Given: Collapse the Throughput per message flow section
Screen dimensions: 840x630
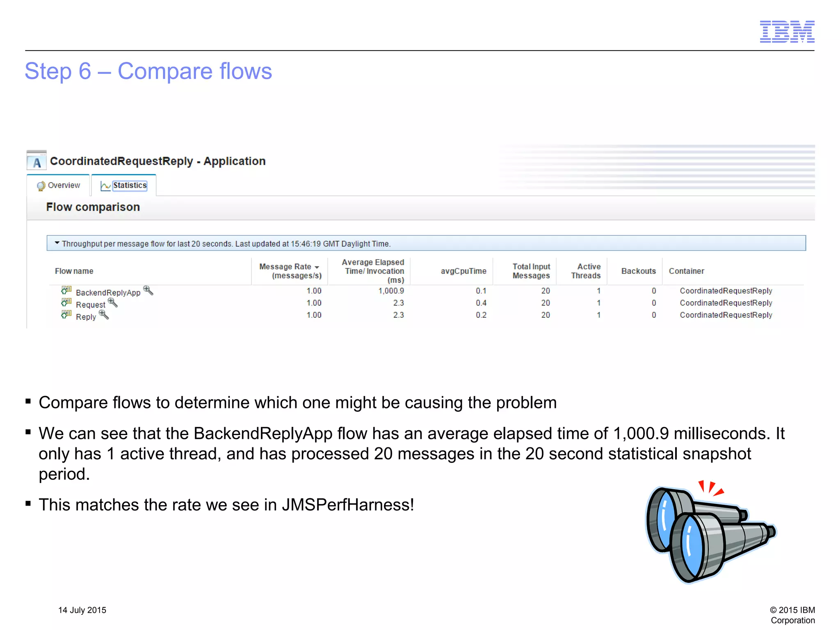Looking at the screenshot, I should (x=57, y=243).
